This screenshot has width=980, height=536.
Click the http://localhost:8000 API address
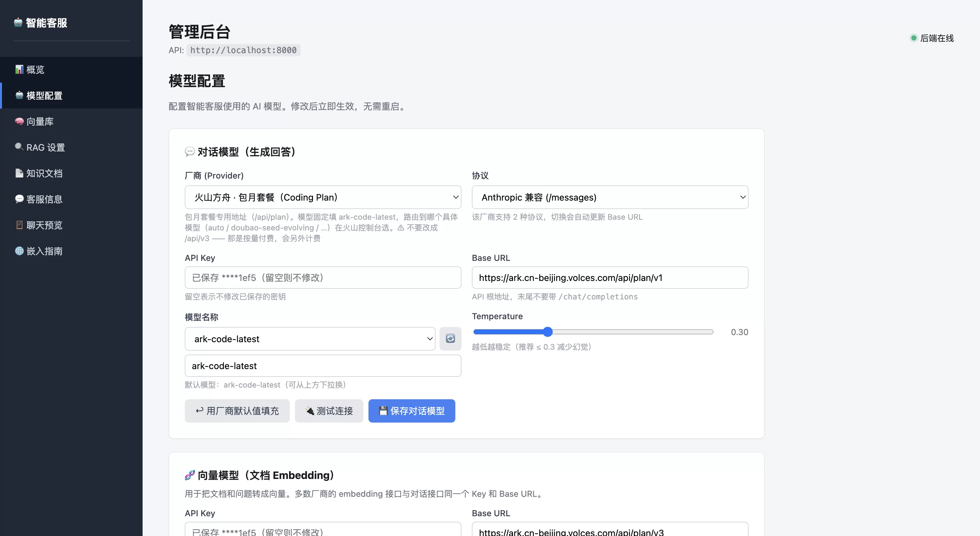click(243, 50)
